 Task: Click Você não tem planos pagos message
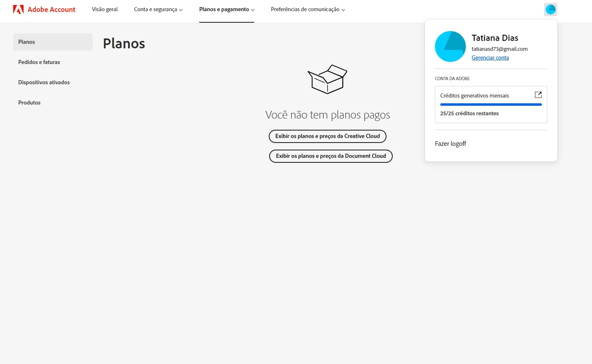[327, 115]
